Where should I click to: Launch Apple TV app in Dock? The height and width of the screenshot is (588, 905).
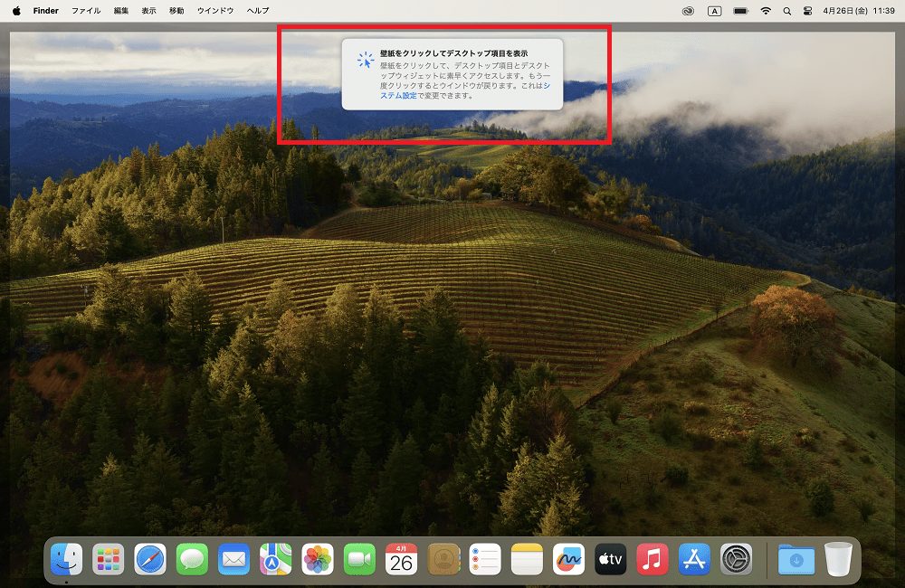coord(611,559)
